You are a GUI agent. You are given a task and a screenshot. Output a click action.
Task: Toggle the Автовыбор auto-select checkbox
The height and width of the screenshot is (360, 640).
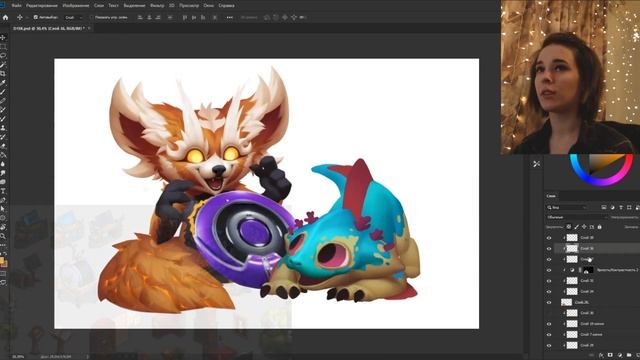(36, 18)
